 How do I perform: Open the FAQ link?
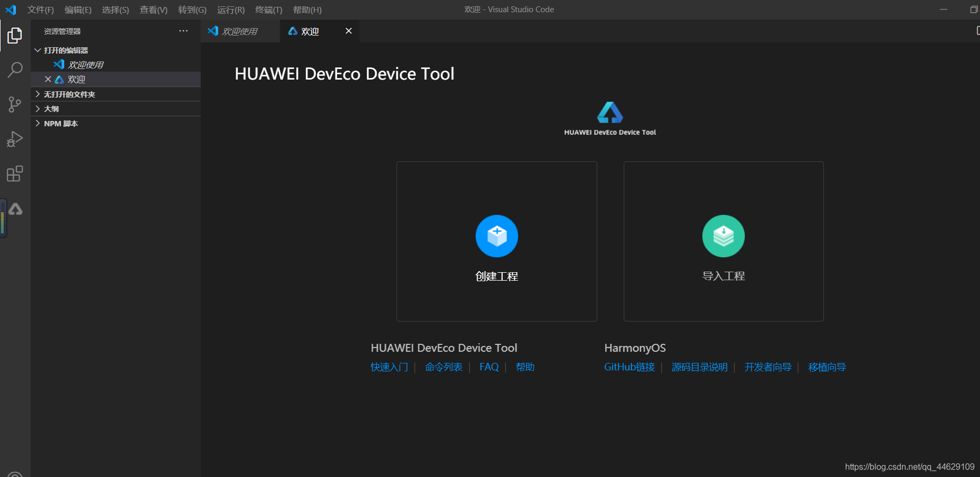[x=489, y=367]
